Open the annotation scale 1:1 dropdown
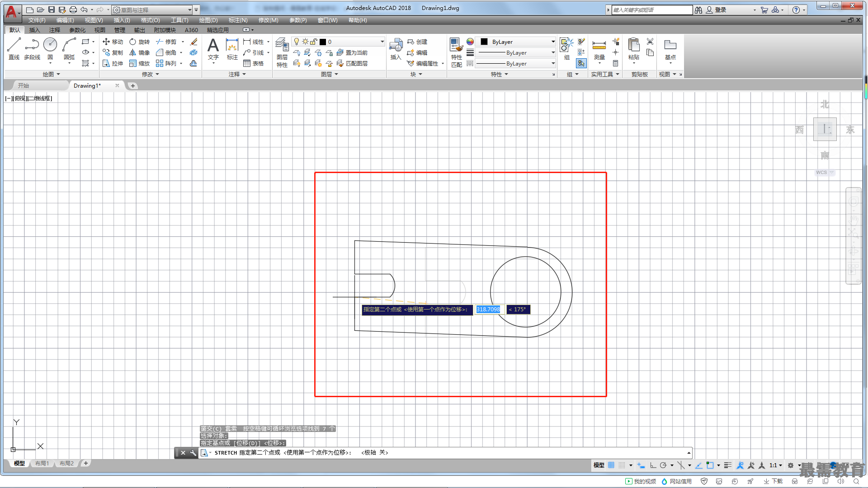 tap(776, 465)
